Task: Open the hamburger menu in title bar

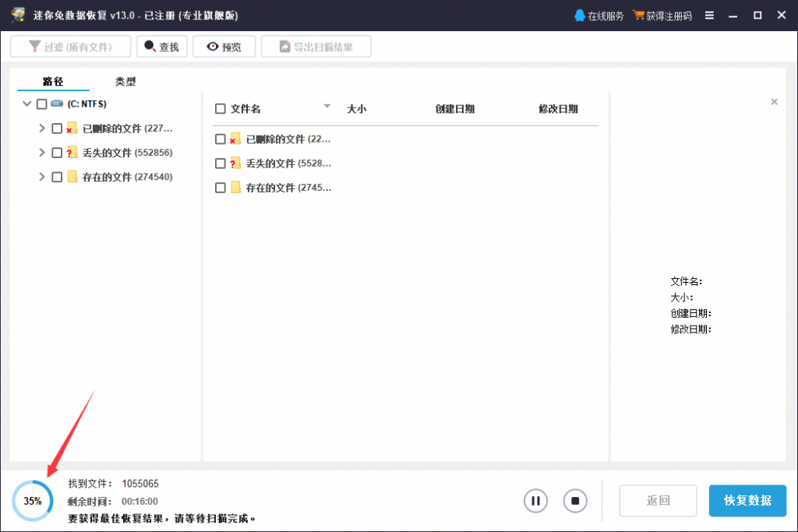Action: click(x=709, y=16)
